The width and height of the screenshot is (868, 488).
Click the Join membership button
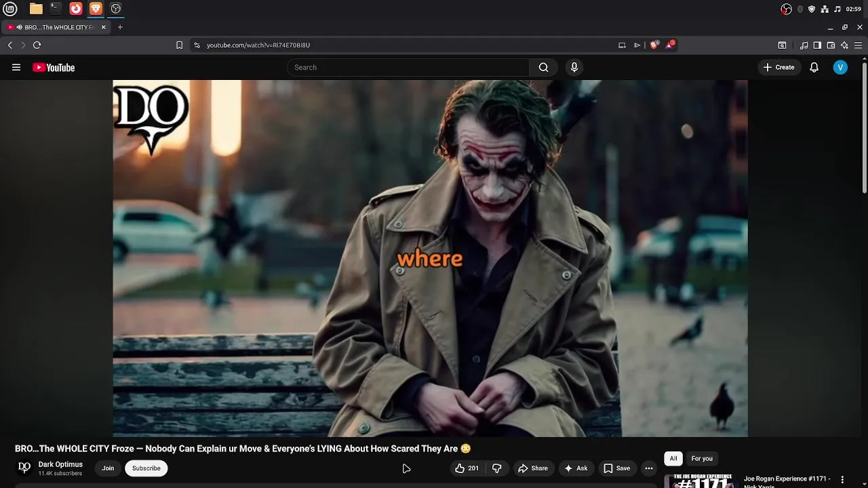[x=108, y=468]
